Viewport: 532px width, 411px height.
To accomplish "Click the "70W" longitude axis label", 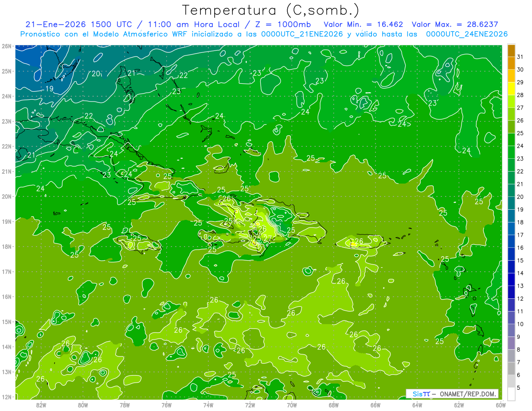I will [292, 405].
